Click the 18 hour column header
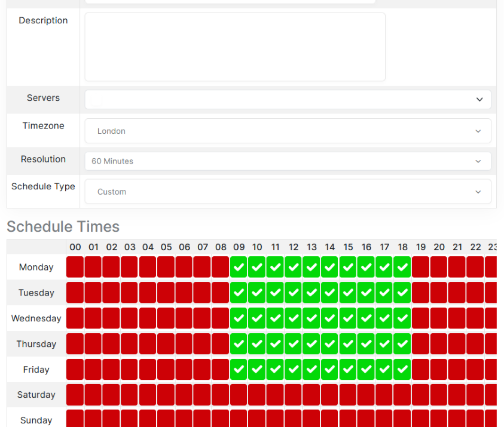Image resolution: width=504 pixels, height=427 pixels. click(x=402, y=247)
